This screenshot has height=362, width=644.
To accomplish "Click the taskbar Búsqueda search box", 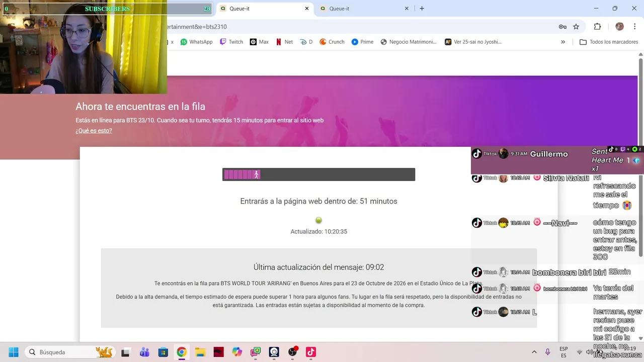I will coord(70,352).
